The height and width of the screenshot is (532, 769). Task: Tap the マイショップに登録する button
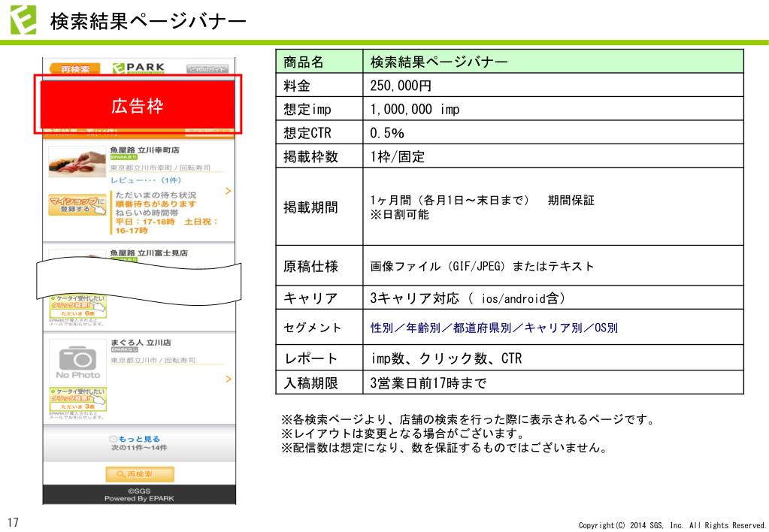pyautogui.click(x=77, y=205)
